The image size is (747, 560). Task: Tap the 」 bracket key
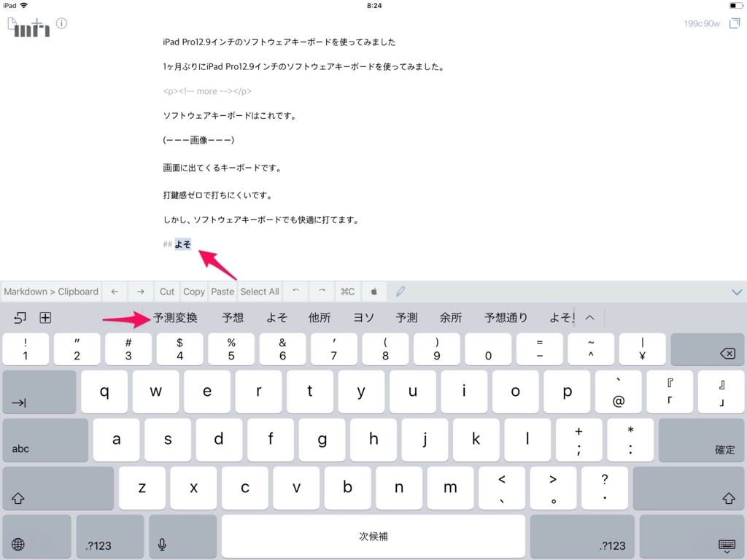pyautogui.click(x=721, y=392)
